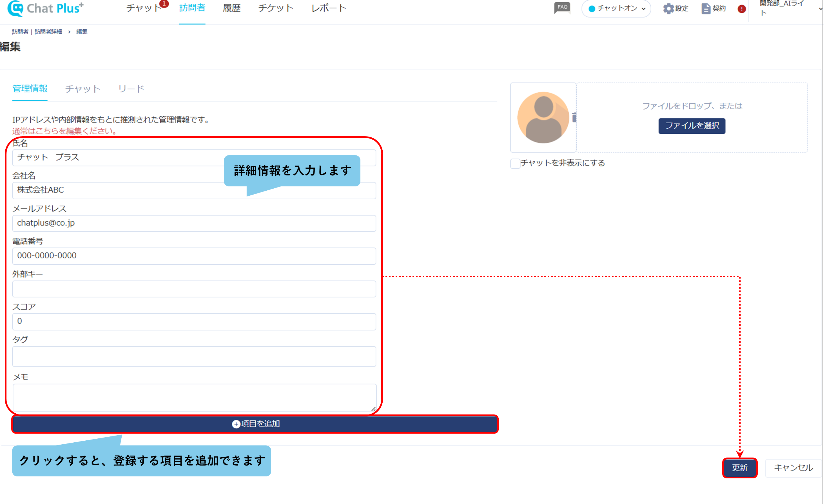
Task: Click the 編集 page heading
Action: click(x=10, y=47)
